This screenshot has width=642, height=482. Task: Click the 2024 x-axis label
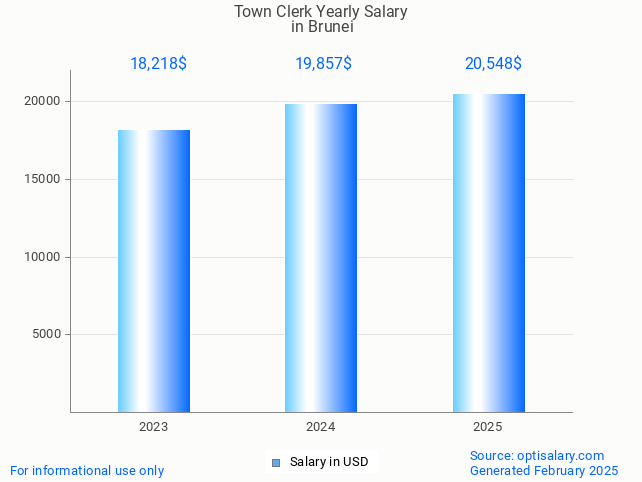tap(321, 427)
